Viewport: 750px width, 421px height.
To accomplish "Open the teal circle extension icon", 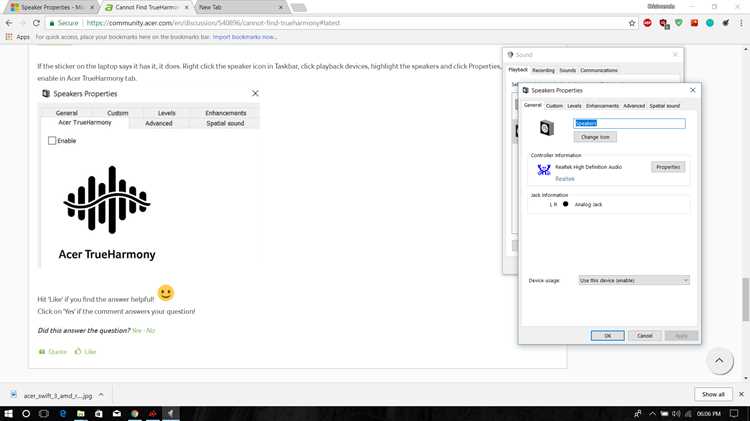I will coord(710,23).
